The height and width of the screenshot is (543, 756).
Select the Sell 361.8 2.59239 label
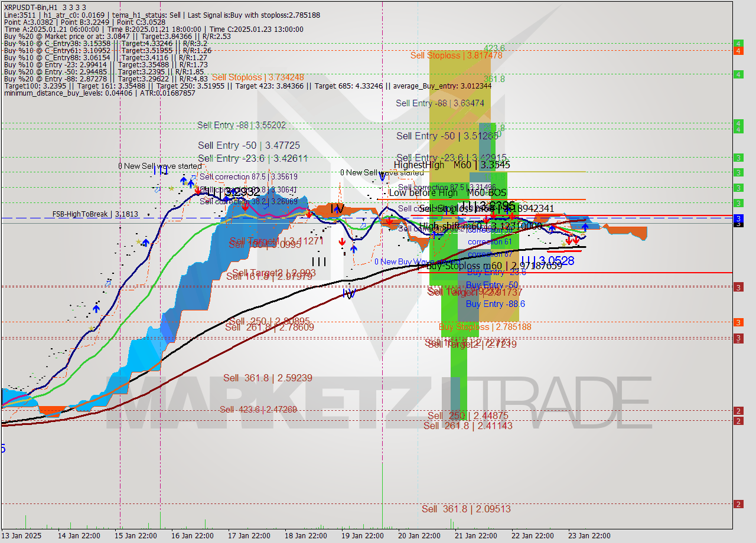click(x=268, y=378)
